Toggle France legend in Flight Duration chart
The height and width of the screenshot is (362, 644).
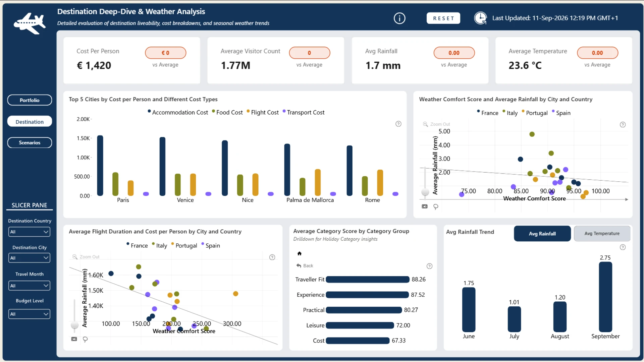137,246
